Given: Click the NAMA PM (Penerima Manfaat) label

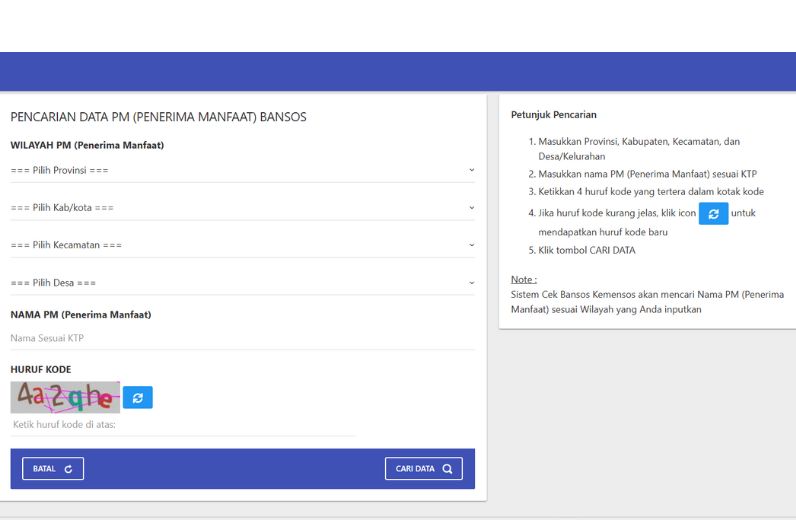Looking at the screenshot, I should pos(81,315).
